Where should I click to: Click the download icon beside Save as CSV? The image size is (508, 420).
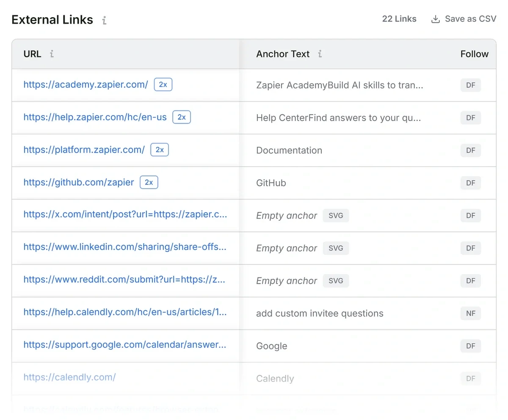coord(435,19)
